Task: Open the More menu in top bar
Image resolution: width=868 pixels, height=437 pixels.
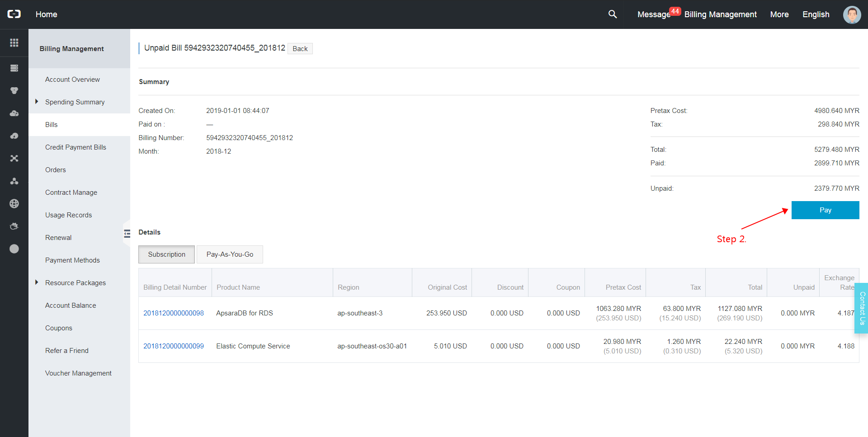Action: click(x=779, y=14)
